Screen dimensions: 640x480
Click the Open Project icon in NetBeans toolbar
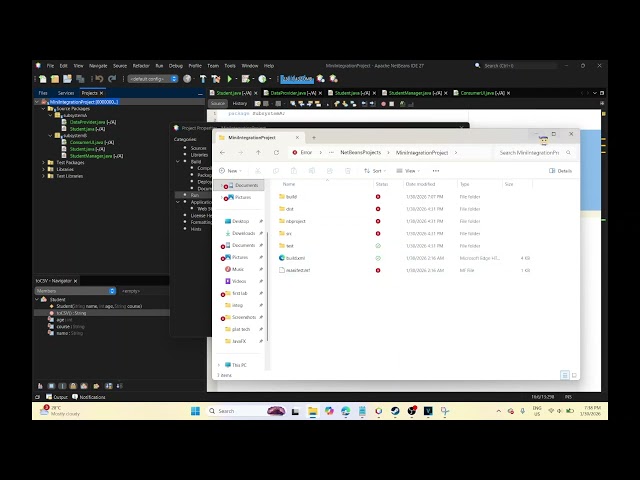pyautogui.click(x=67, y=79)
